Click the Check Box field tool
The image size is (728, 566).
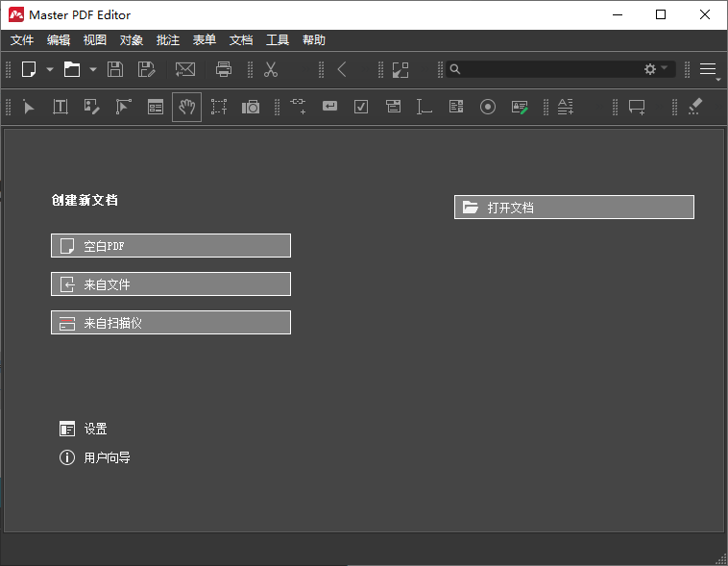(361, 107)
